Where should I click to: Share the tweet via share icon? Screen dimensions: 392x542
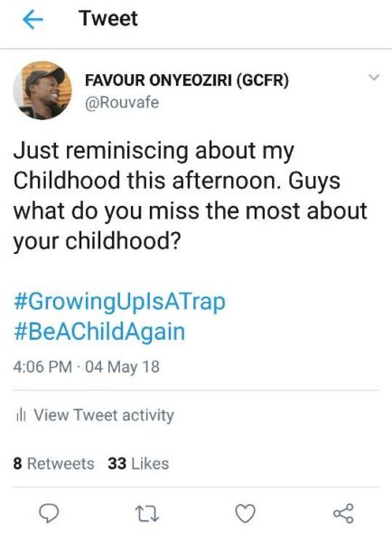tap(343, 513)
